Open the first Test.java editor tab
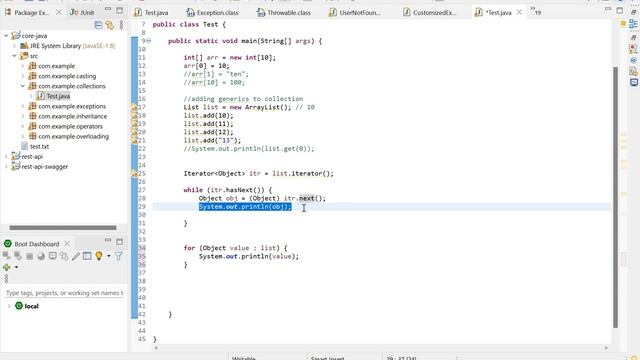Viewport: 640px width, 360px height. (x=151, y=13)
